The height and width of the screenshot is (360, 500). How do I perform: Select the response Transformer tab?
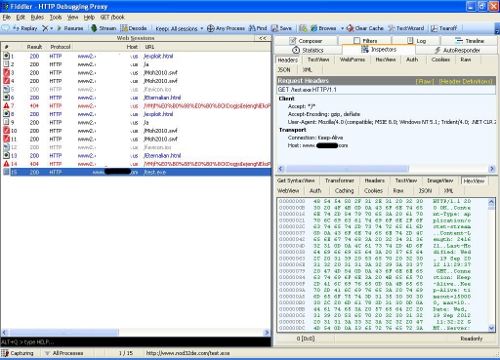point(340,180)
